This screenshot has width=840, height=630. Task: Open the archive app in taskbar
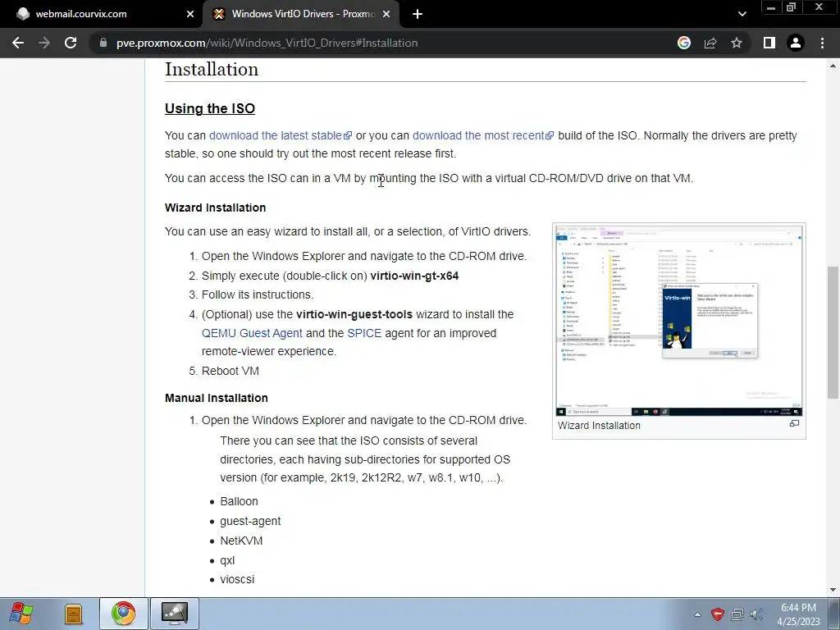coord(73,614)
